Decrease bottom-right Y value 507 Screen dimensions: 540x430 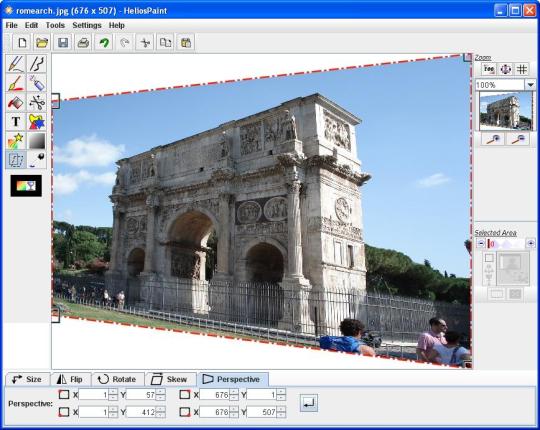[x=281, y=415]
